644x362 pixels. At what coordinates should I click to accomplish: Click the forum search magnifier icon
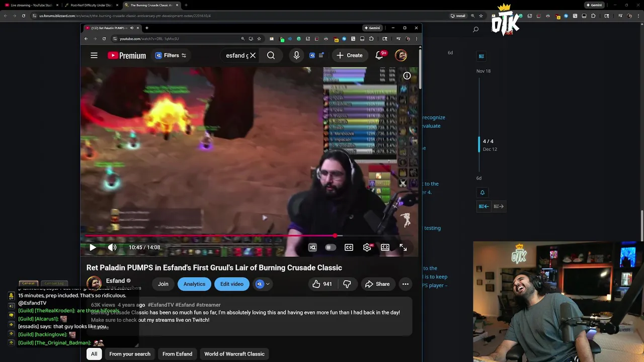pyautogui.click(x=475, y=30)
